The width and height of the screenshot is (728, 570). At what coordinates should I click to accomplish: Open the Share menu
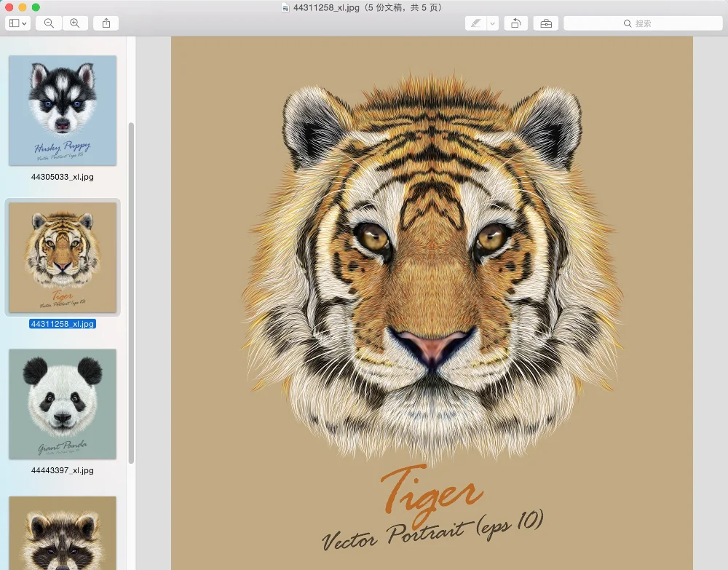coord(106,23)
